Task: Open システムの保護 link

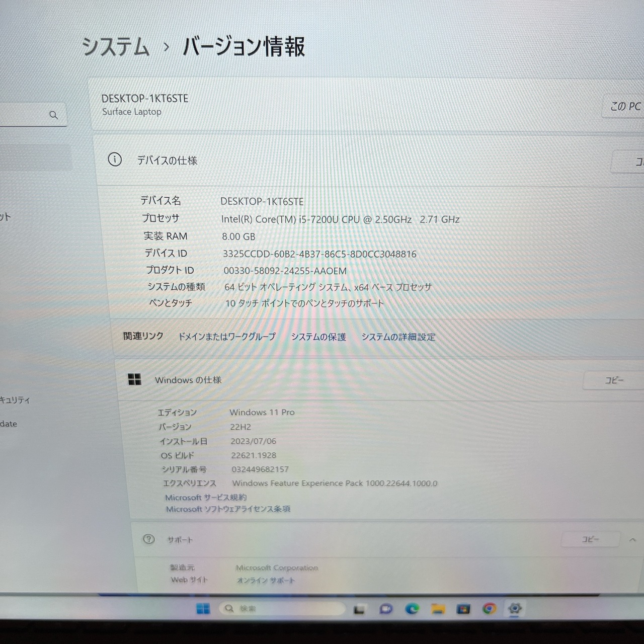Action: [318, 337]
